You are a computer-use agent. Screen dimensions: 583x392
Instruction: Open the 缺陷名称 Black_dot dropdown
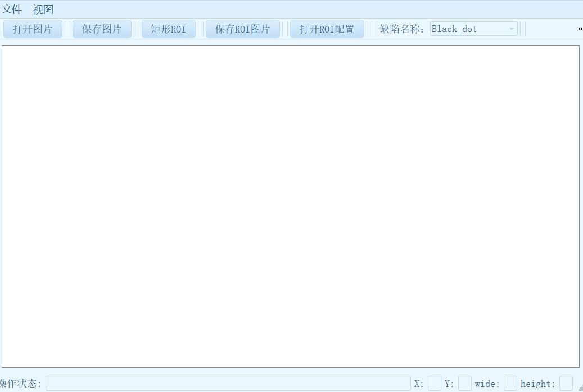tap(474, 29)
